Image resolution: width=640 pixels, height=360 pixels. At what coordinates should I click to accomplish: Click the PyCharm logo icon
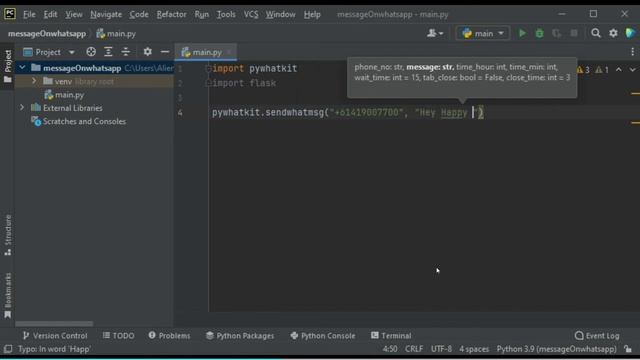(x=9, y=14)
